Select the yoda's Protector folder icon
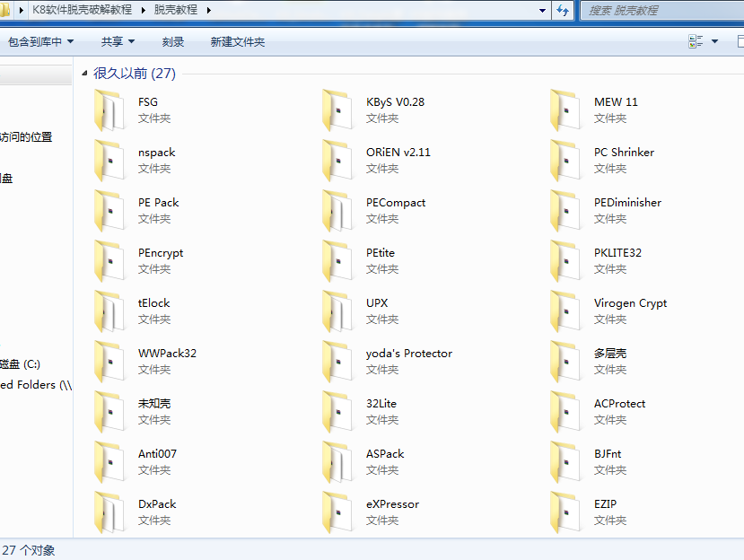 point(337,362)
